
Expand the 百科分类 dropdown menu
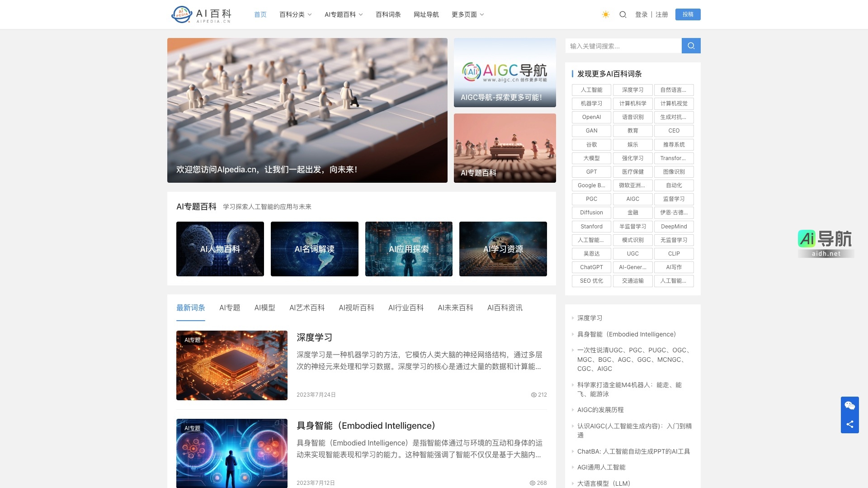(x=295, y=14)
